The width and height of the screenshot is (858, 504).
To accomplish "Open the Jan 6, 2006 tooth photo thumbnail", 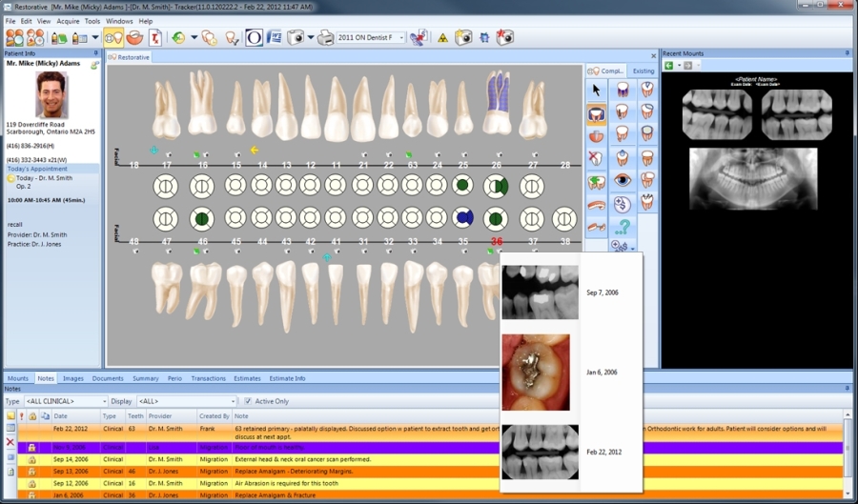I will click(536, 372).
